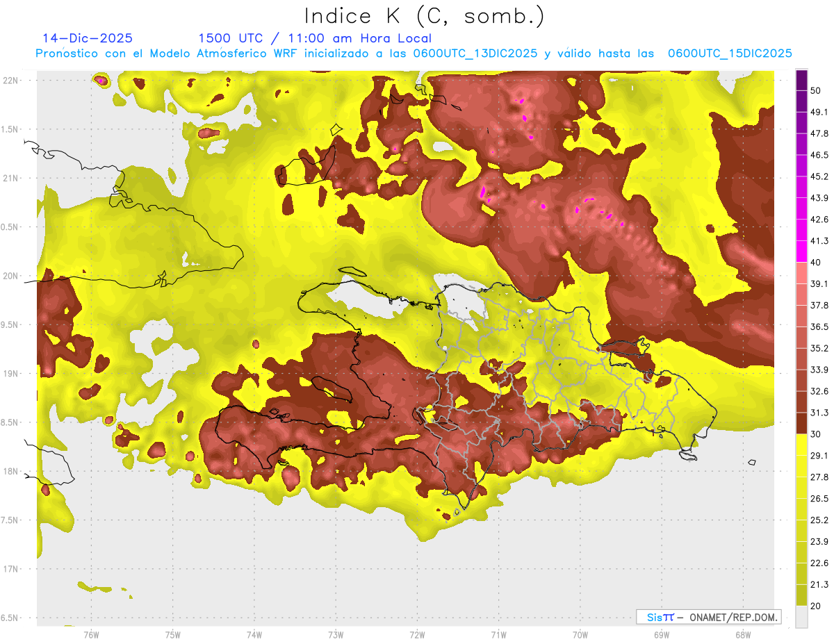Image resolution: width=834 pixels, height=644 pixels.
Task: Click the "68W" longitude label
Action: pos(743,635)
